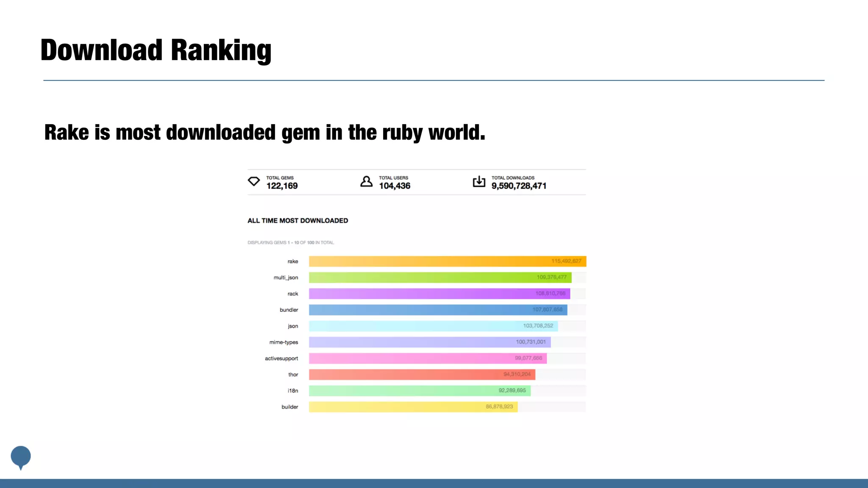The image size is (868, 488).
Task: Open the multi_json gem link
Action: [x=286, y=277]
